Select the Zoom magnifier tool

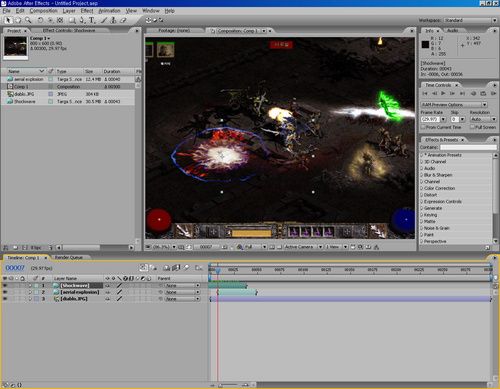coord(28,20)
